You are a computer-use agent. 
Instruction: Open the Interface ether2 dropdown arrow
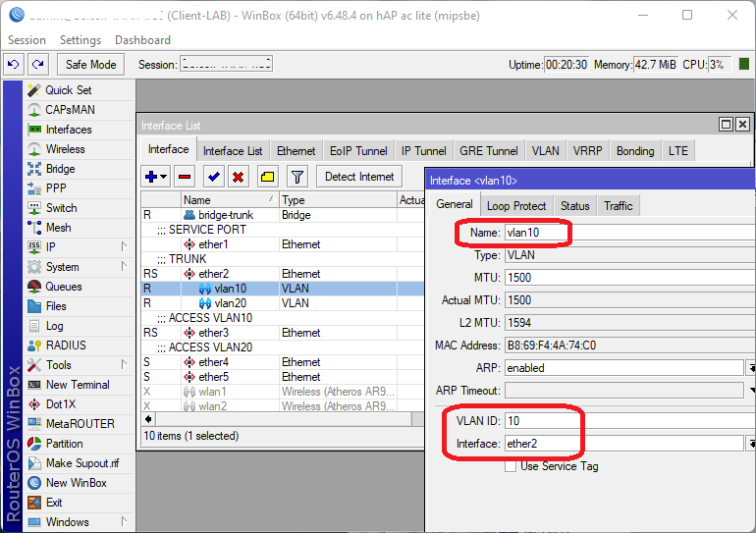click(x=751, y=444)
